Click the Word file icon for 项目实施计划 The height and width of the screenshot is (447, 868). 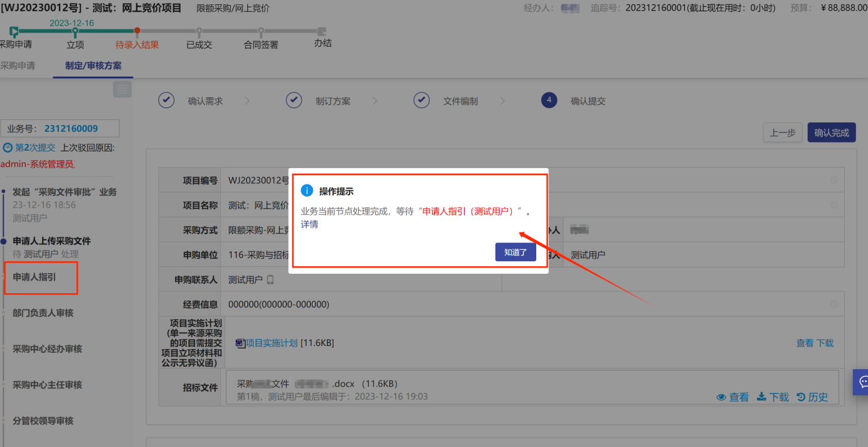pos(240,343)
